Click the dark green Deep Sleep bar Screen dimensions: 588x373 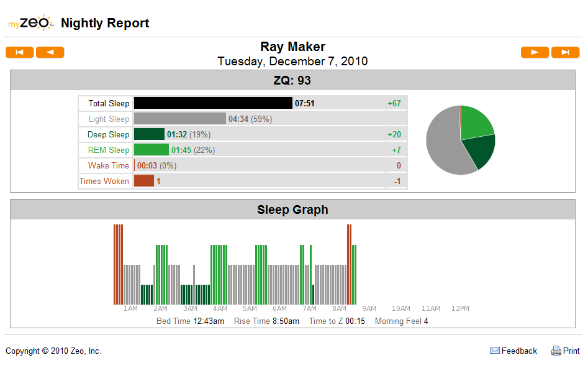(149, 134)
